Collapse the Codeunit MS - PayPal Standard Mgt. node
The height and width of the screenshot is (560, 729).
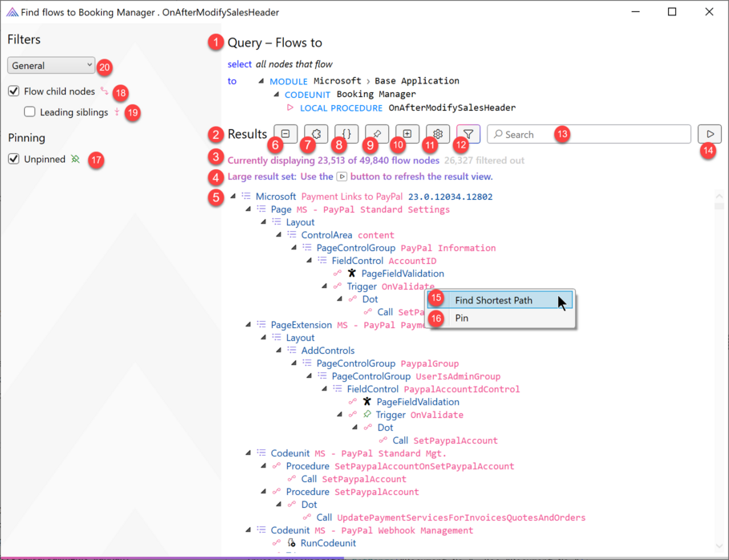[249, 453]
